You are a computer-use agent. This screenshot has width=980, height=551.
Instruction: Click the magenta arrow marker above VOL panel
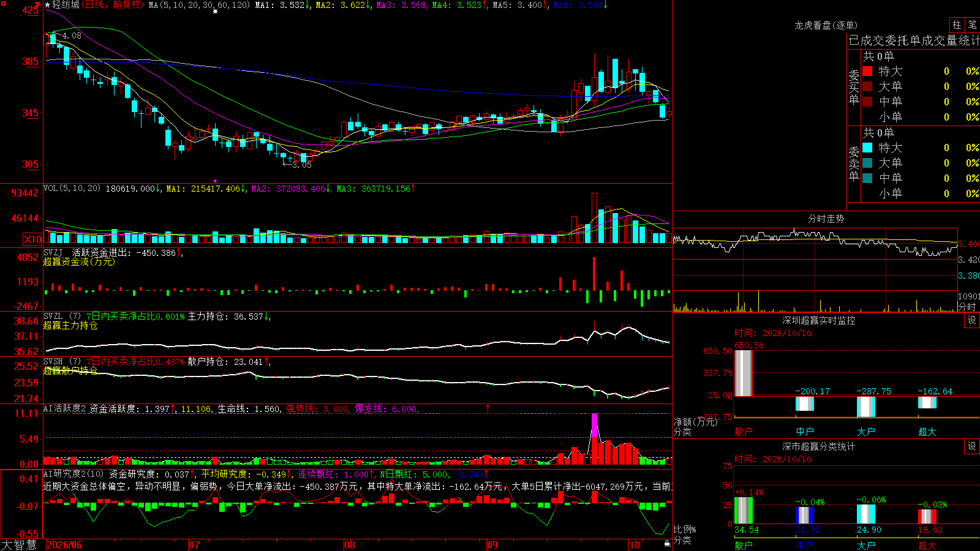(x=215, y=181)
